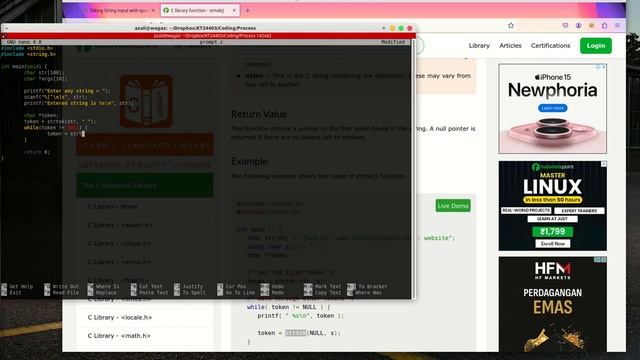Click the 'return 0;' line in nano
Viewport: 640px width, 360px height.
(x=37, y=152)
